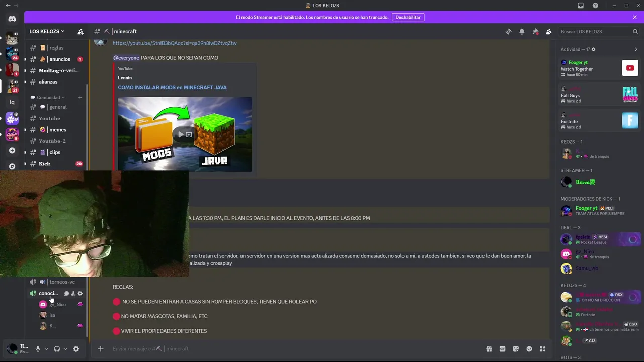The image size is (644, 362).
Task: Edit conoci... voice channel settings gear
Action: [x=80, y=293]
